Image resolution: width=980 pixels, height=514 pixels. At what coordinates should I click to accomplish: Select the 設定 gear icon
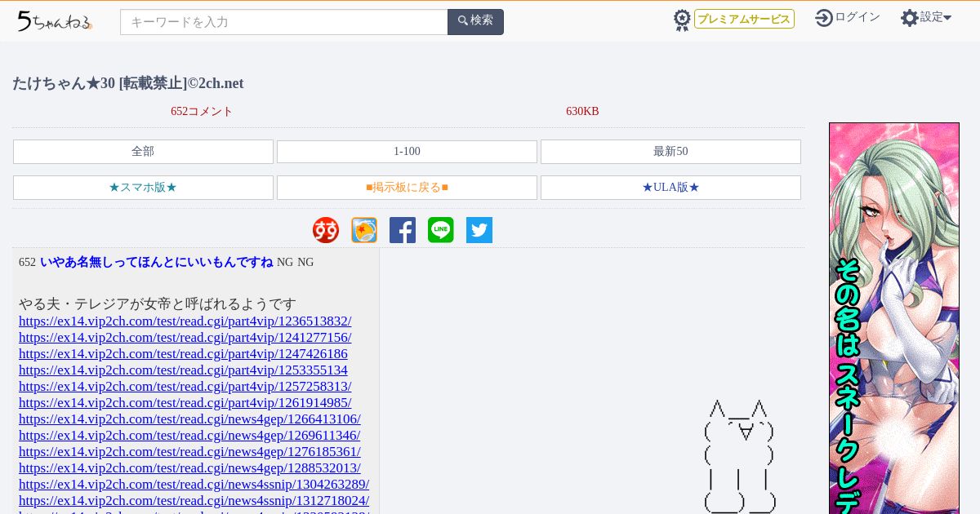coord(909,18)
